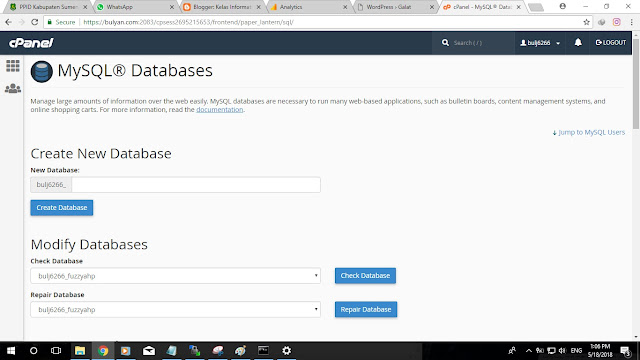The height and width of the screenshot is (360, 640).
Task: Open File Explorer from taskbar
Action: pyautogui.click(x=80, y=351)
